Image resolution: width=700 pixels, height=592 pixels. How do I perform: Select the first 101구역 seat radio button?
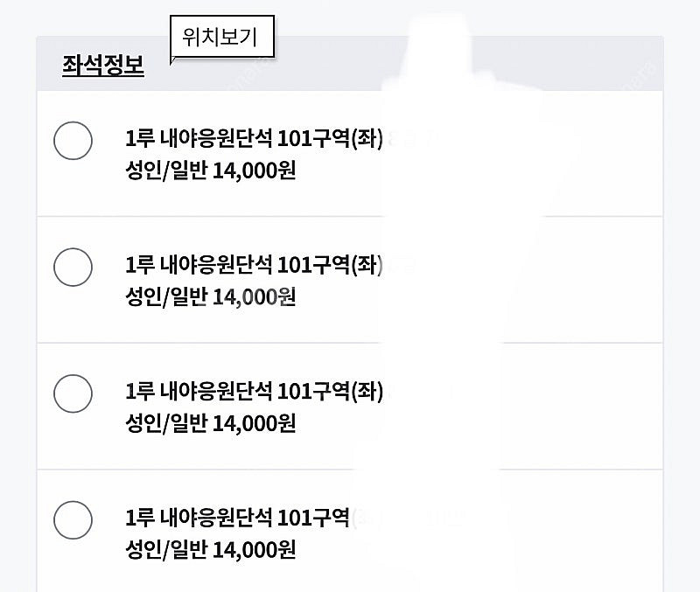[73, 141]
